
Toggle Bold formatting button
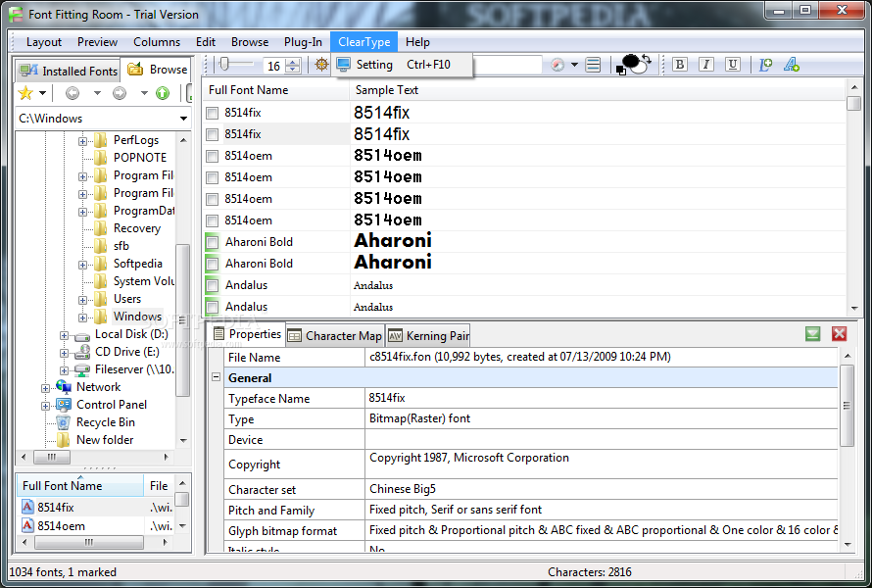pyautogui.click(x=680, y=65)
